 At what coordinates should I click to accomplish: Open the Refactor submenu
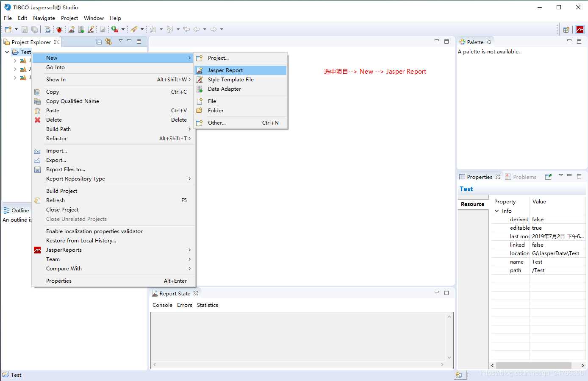(114, 138)
